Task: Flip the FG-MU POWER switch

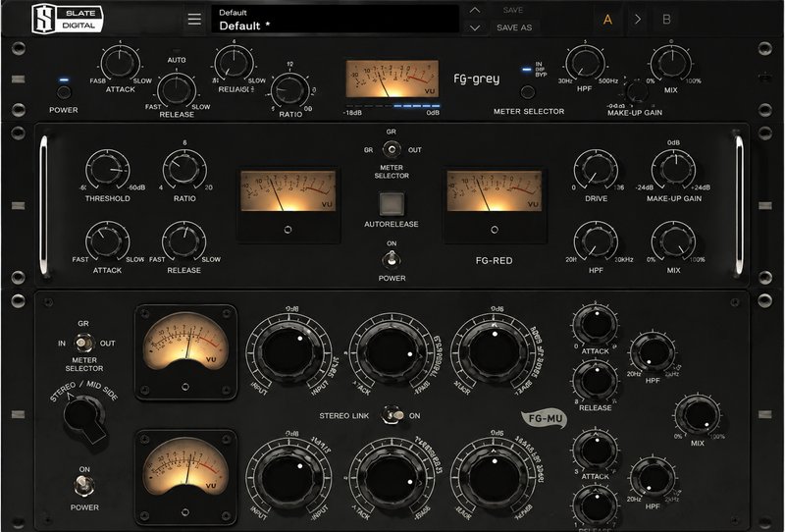Action: [x=83, y=486]
